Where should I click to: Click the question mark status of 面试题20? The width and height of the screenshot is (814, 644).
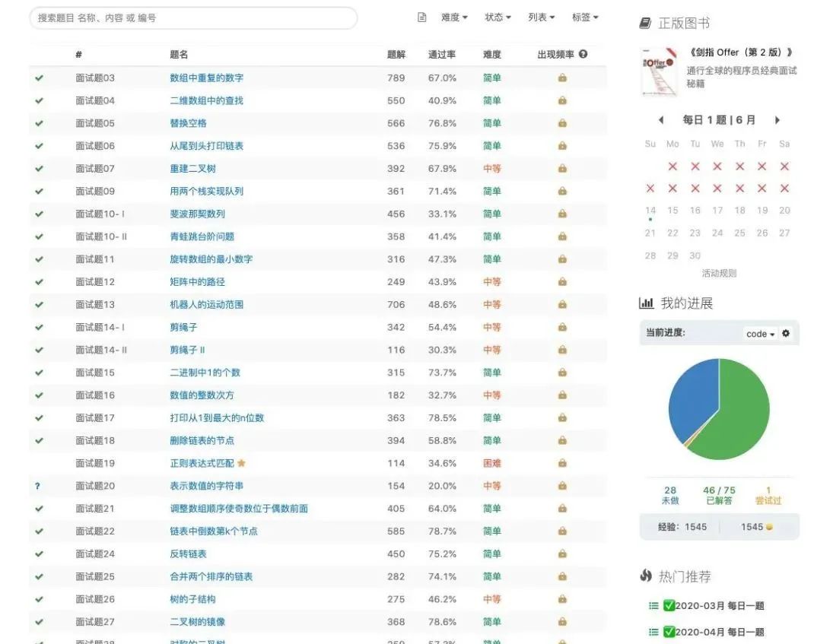coord(37,487)
